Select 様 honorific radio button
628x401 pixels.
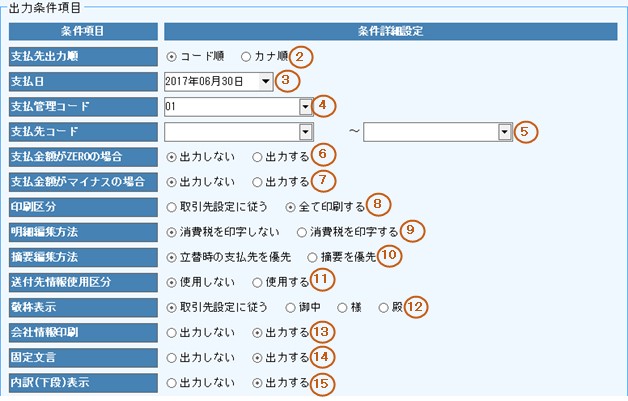[x=344, y=306]
